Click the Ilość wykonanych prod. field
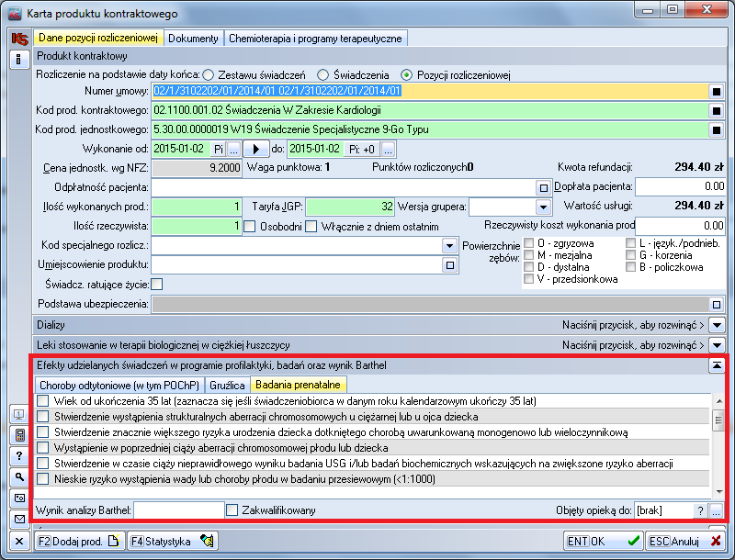 [197, 207]
